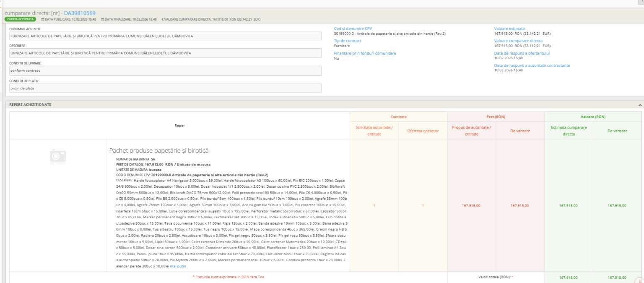Select the Conditii de Livrare field
This screenshot has height=283, width=644.
point(165,71)
